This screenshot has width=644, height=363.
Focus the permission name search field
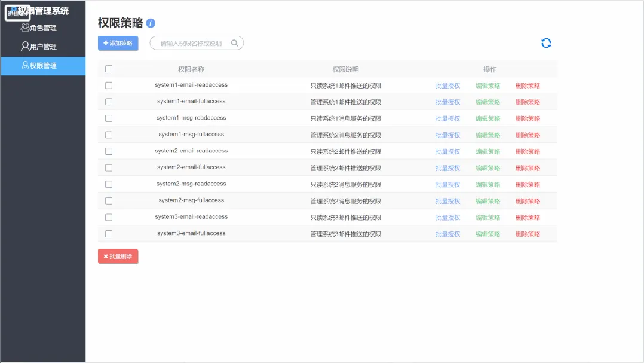(x=197, y=43)
